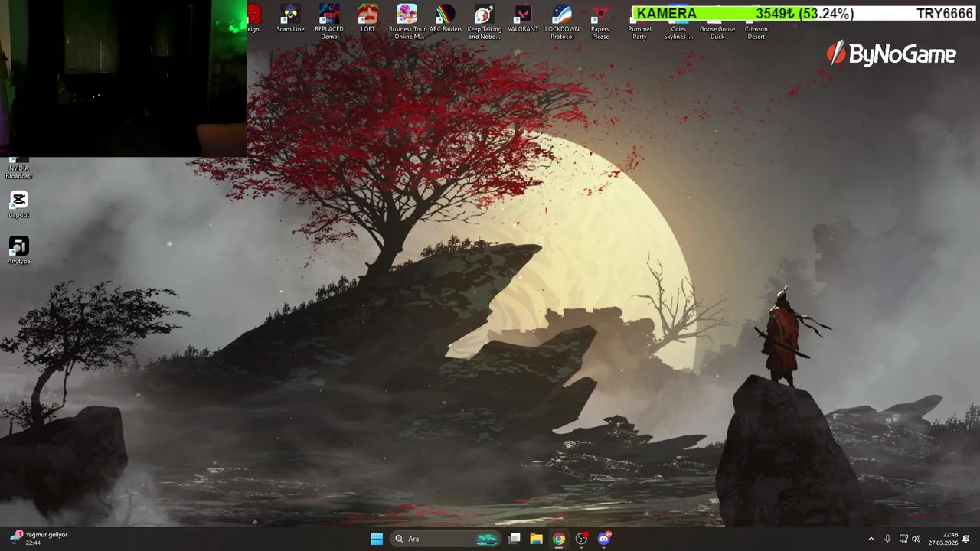Show hidden system tray icons

click(871, 539)
